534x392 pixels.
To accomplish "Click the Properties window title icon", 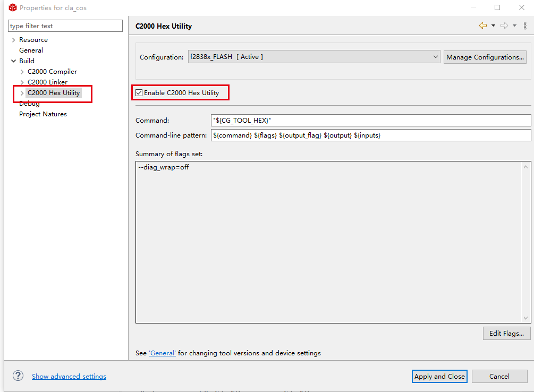I will click(13, 7).
